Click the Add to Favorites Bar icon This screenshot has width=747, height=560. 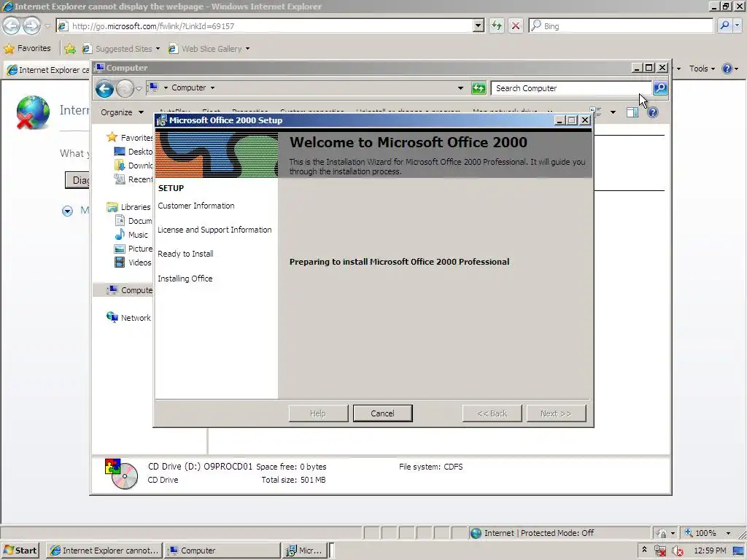(x=70, y=49)
